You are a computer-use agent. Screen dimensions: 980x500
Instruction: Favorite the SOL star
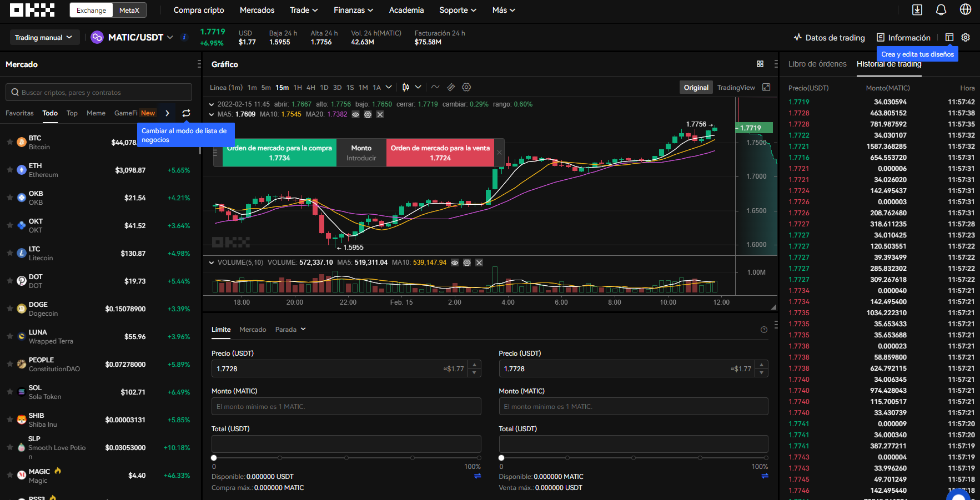[10, 392]
